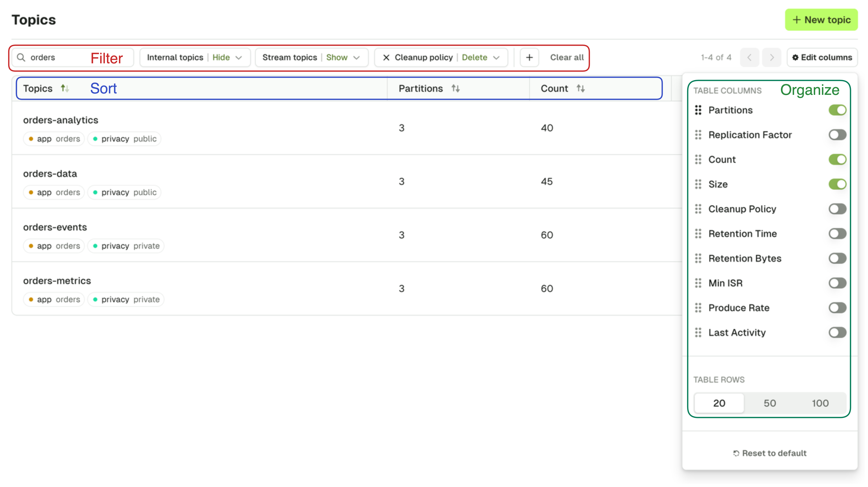Grab the Min ISR drag handle
The height and width of the screenshot is (487, 868).
pyautogui.click(x=698, y=283)
